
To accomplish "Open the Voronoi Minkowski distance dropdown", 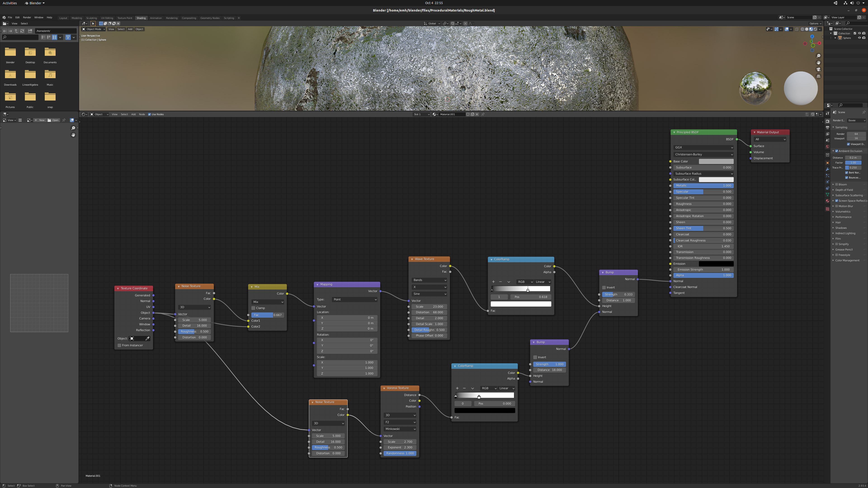I will (400, 429).
